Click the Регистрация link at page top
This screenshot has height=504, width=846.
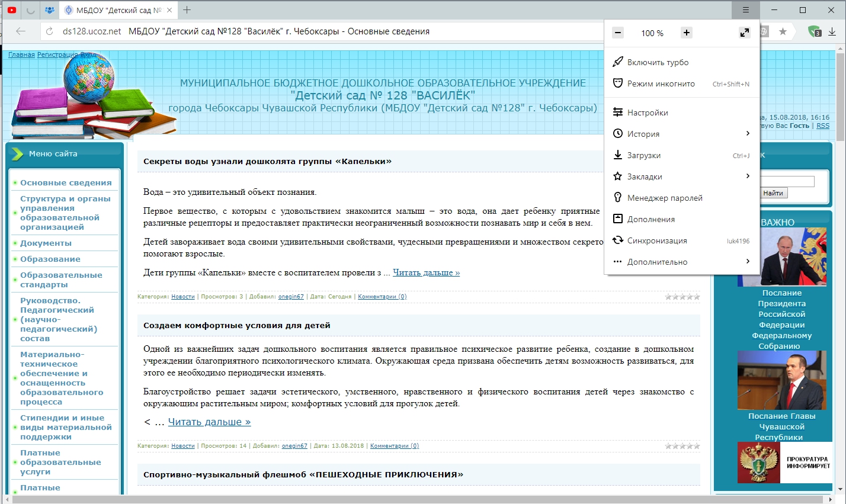tap(57, 54)
